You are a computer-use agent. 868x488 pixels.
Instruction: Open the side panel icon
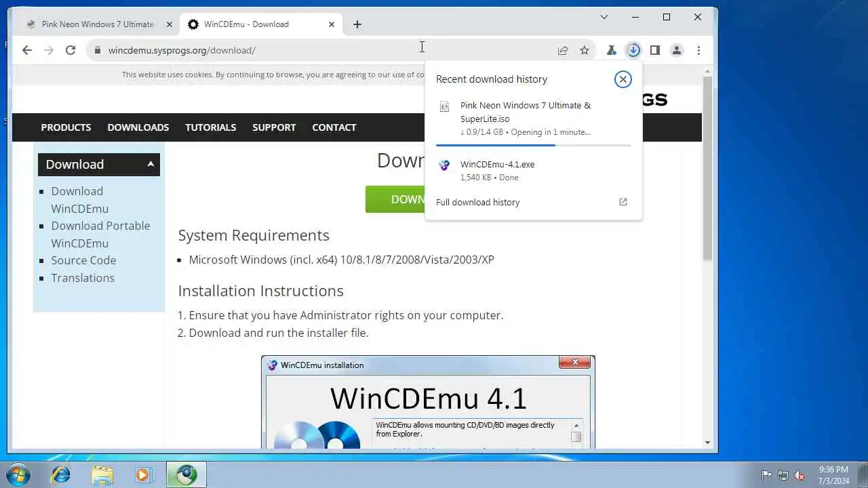tap(655, 50)
